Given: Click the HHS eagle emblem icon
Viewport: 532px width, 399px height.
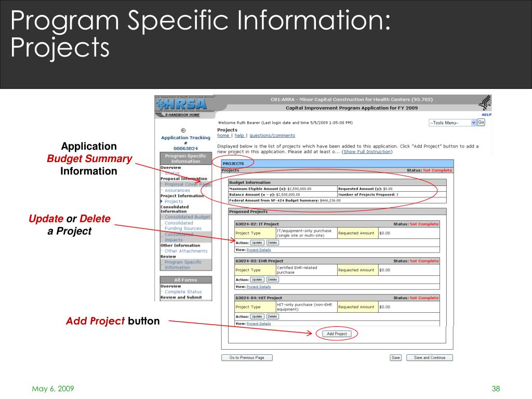Looking at the screenshot, I should click(x=485, y=103).
